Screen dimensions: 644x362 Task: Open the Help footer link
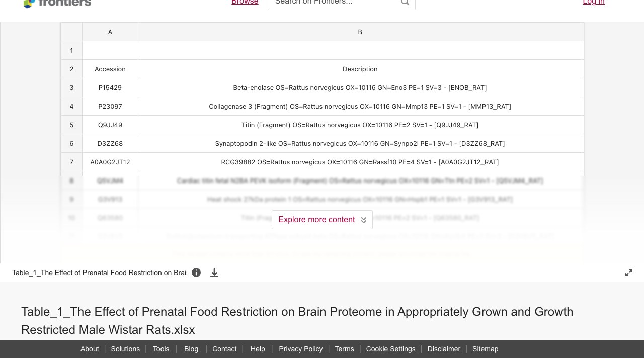click(258, 349)
